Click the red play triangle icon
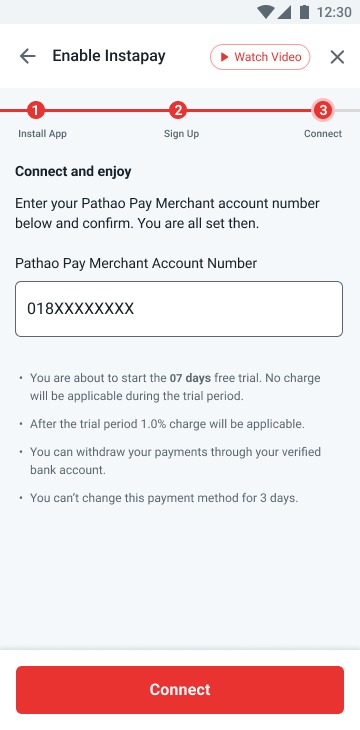Image resolution: width=360 pixels, height=730 pixels. click(x=224, y=57)
